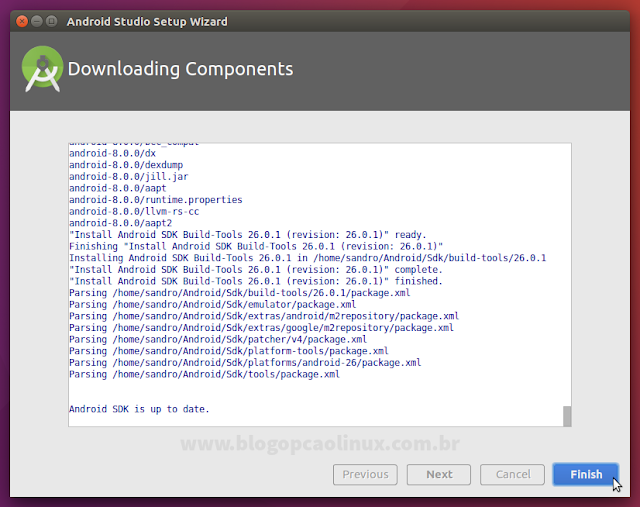The width and height of the screenshot is (640, 507).
Task: Click the 'Parsing Sdk/tools/package.xml' line
Action: pyautogui.click(x=204, y=374)
